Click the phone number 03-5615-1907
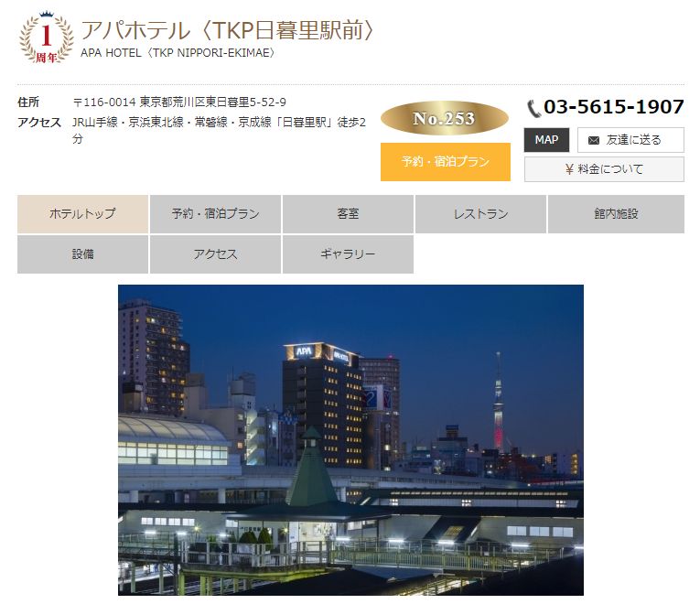The height and width of the screenshot is (604, 700). click(x=614, y=107)
